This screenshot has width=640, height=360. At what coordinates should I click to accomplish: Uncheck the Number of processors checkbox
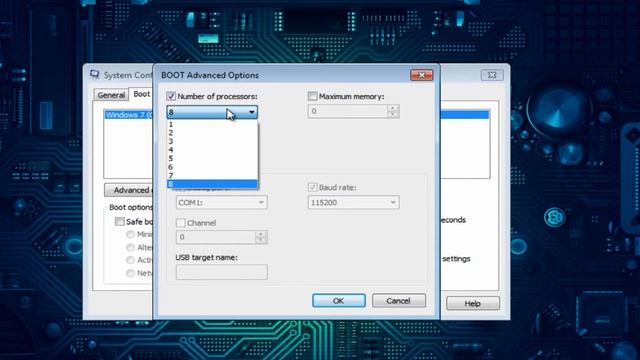tap(171, 96)
